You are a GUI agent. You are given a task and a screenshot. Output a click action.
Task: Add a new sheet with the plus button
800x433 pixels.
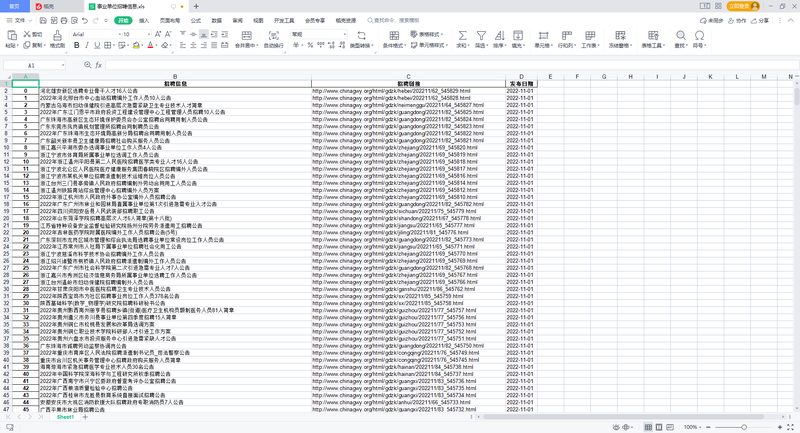[x=85, y=417]
